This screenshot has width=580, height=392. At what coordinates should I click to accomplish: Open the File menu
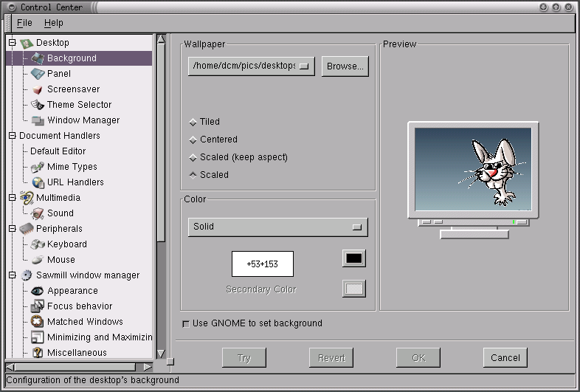pos(24,23)
